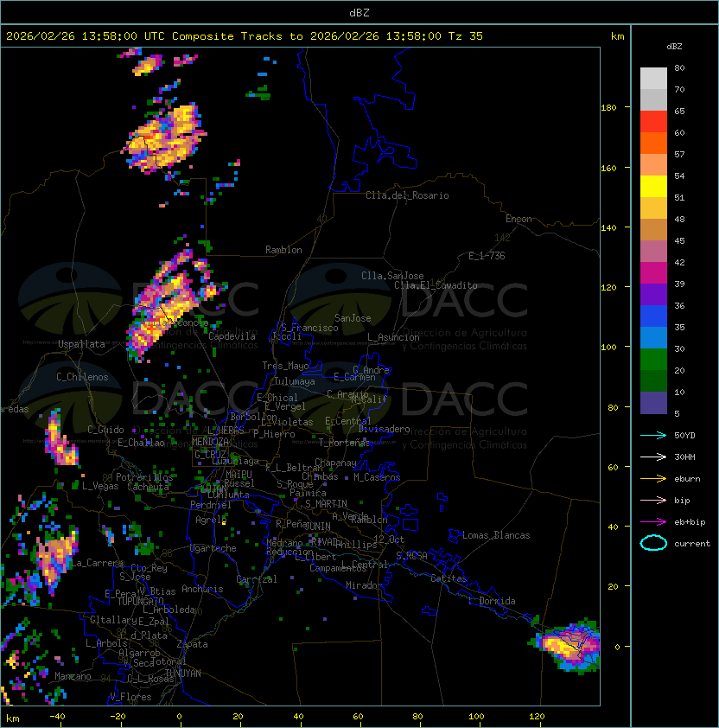The image size is (719, 728).
Task: Click the 'TUNUYAN' map label
Action: (x=183, y=674)
